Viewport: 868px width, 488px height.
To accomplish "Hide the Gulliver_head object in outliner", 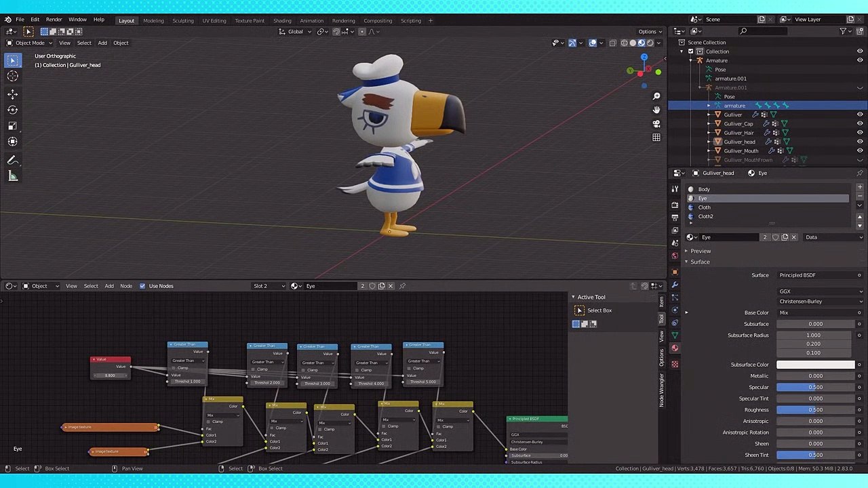I will pyautogui.click(x=860, y=142).
